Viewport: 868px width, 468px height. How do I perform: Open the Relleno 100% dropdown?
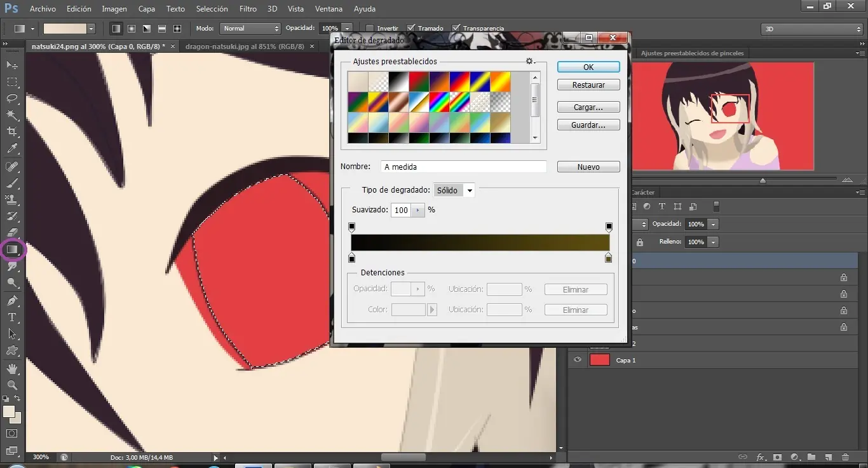(x=714, y=242)
